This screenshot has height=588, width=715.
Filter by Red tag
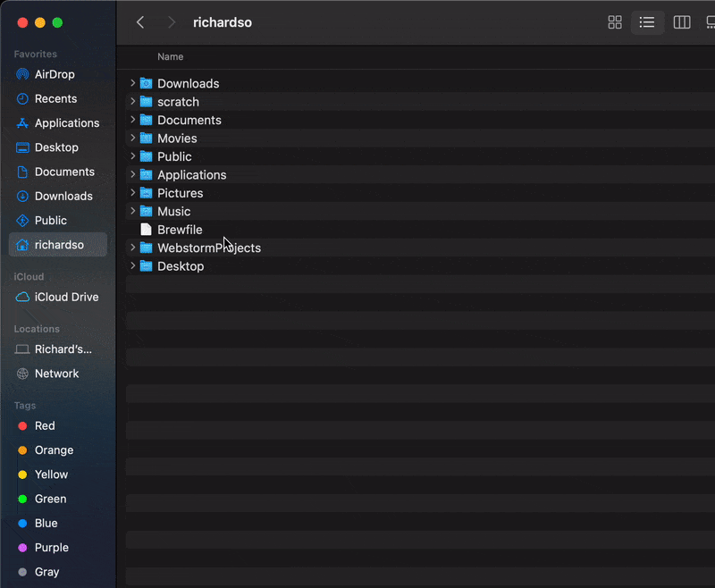coord(57,425)
